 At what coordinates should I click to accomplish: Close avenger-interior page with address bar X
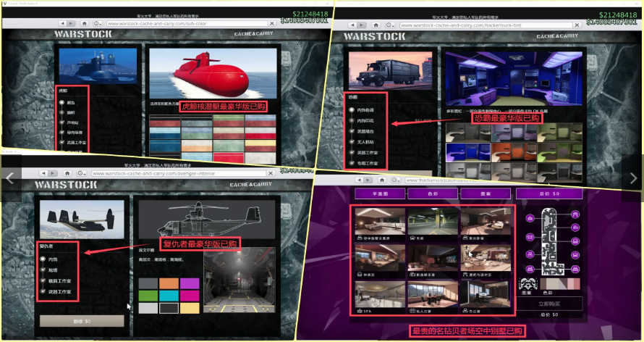coord(271,173)
